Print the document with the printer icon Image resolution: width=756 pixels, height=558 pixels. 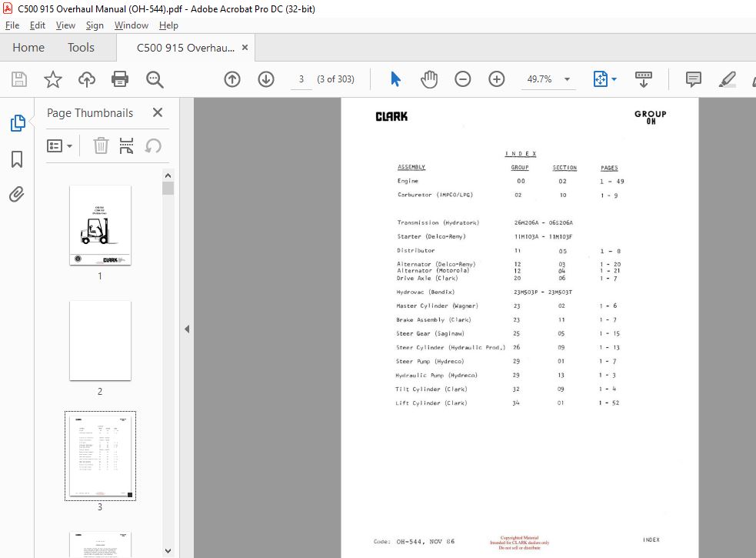tap(119, 79)
